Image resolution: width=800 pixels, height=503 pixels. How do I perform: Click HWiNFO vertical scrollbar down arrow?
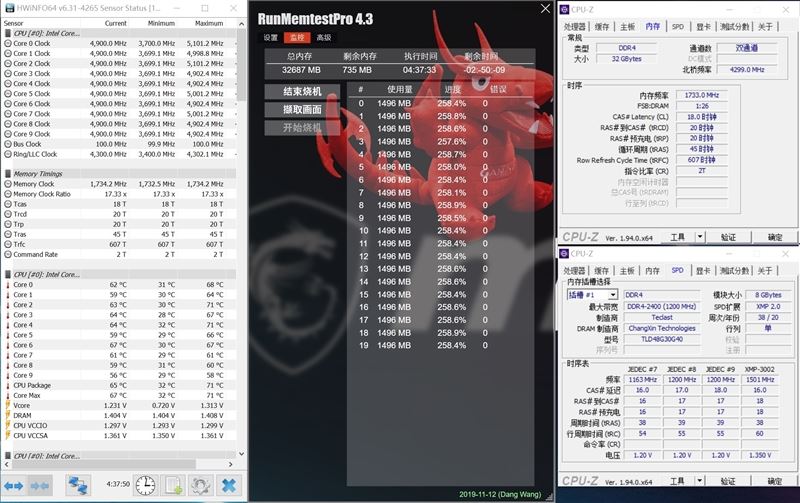241,454
